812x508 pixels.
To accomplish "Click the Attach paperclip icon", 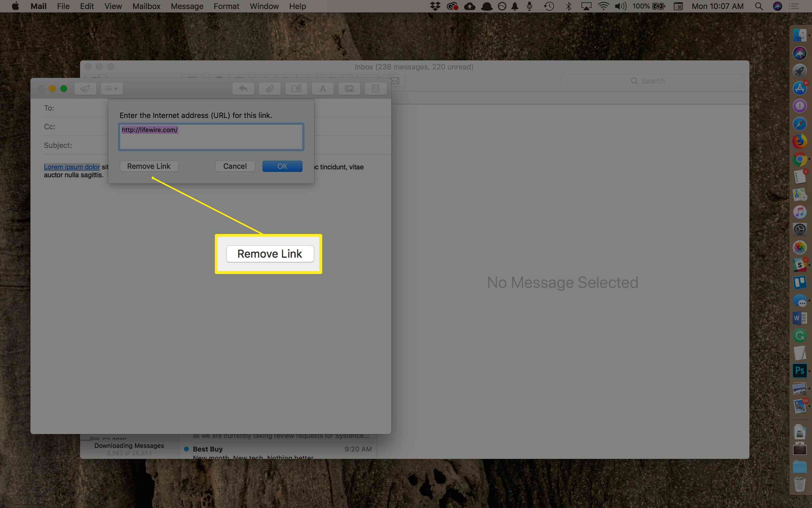I will 270,88.
